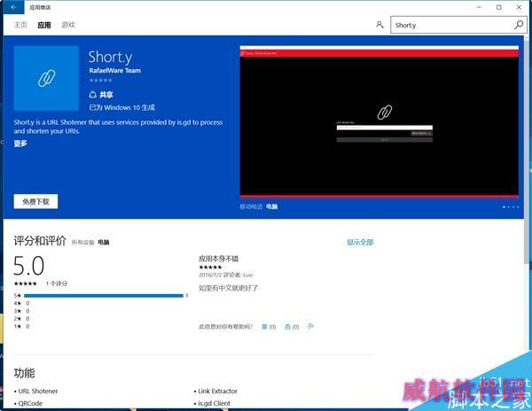Click the QRCode feature item
This screenshot has height=411, width=532.
tap(30, 403)
